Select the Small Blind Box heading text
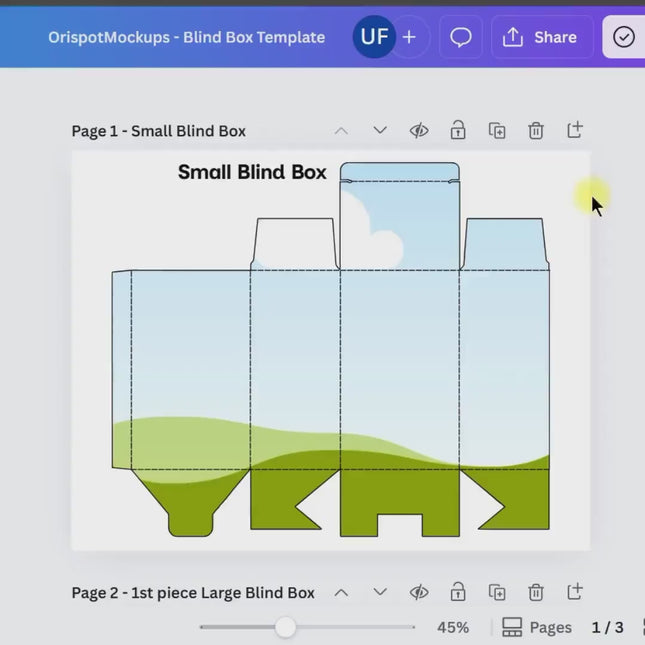Screen dimensions: 645x645 [x=252, y=172]
